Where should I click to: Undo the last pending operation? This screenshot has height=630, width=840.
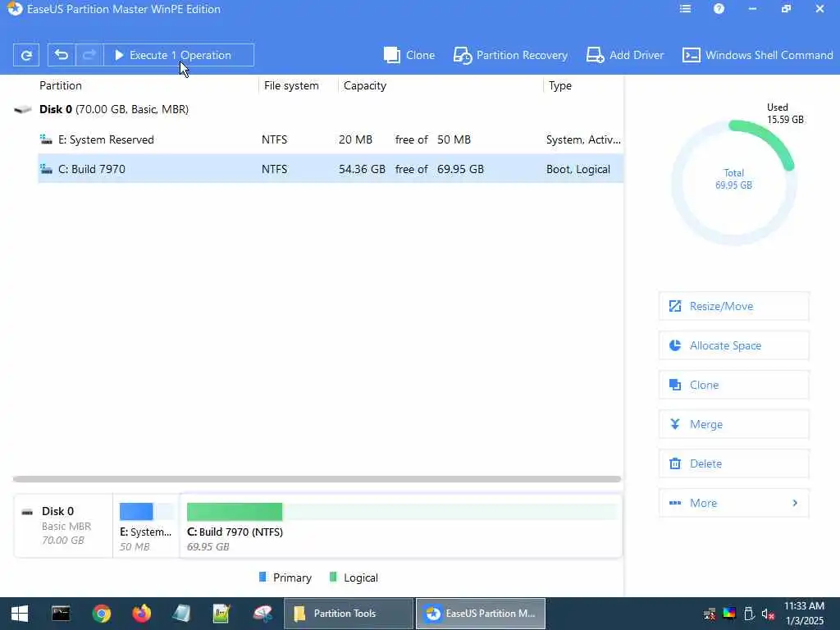(62, 55)
